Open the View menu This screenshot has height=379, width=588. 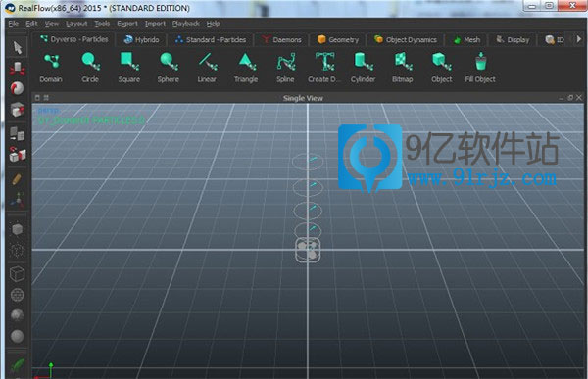[x=52, y=24]
